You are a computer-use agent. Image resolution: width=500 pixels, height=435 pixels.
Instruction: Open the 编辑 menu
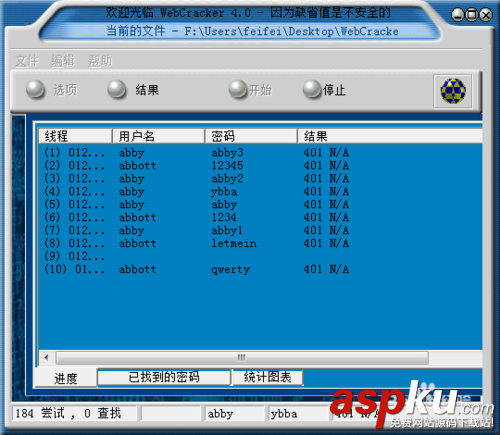[63, 61]
